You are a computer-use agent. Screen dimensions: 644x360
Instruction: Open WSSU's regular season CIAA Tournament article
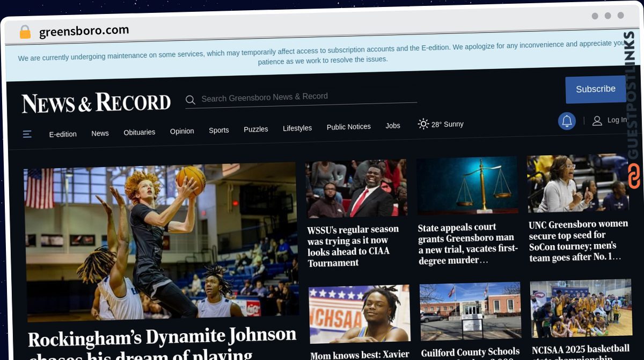pyautogui.click(x=353, y=246)
